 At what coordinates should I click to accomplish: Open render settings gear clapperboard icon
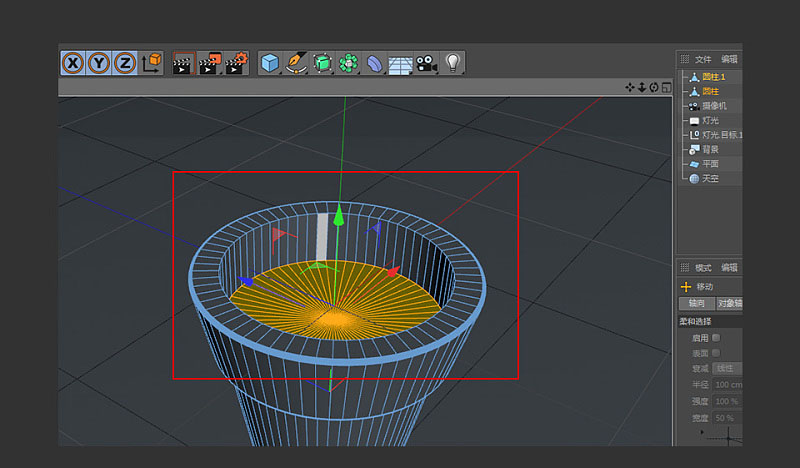click(x=236, y=63)
